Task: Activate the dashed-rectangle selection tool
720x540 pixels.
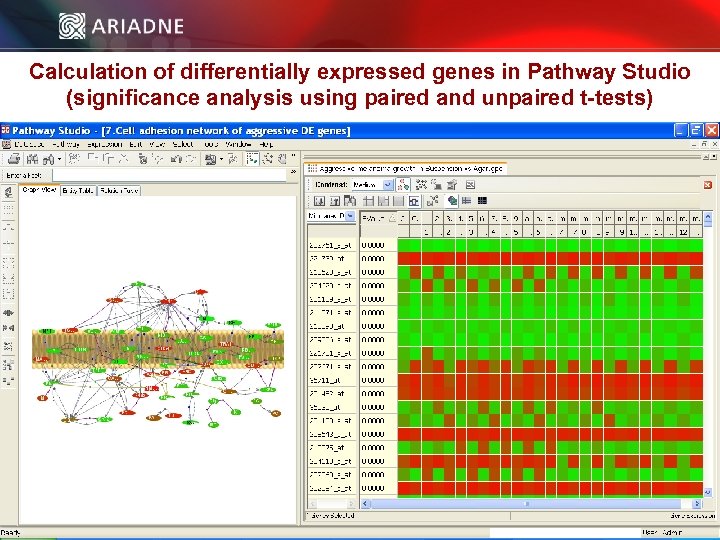Action: pyautogui.click(x=252, y=159)
